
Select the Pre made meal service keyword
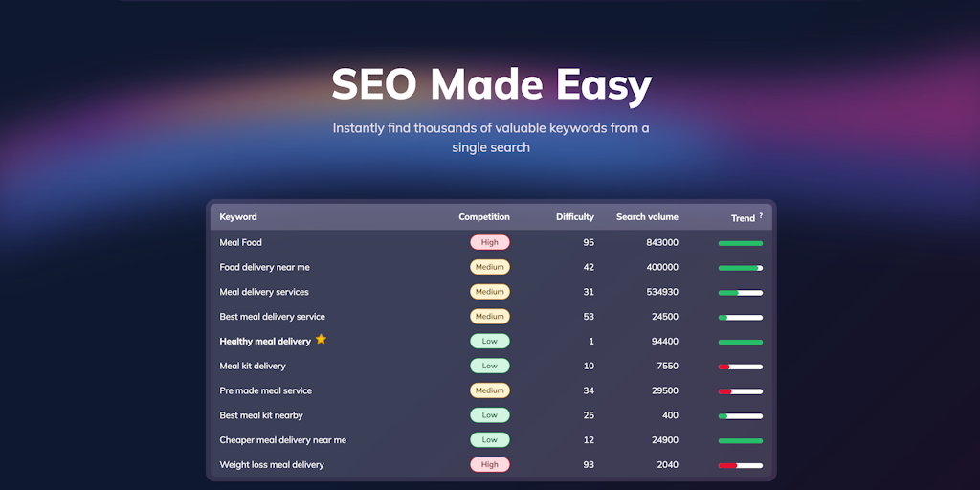click(266, 390)
